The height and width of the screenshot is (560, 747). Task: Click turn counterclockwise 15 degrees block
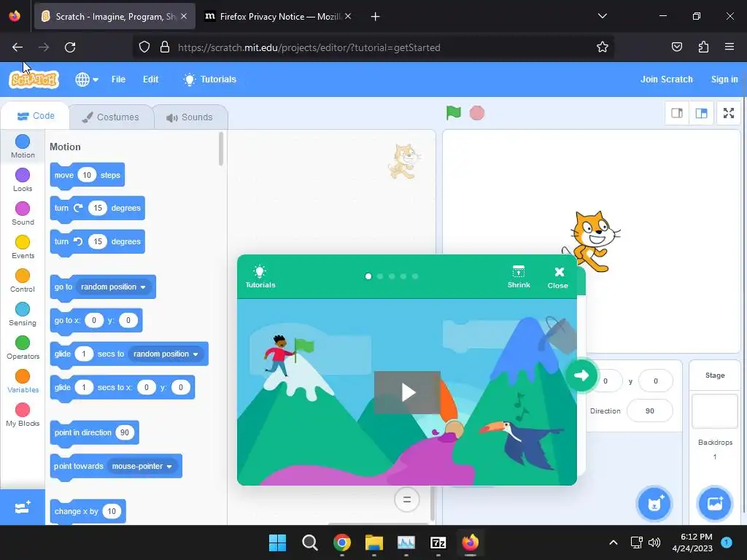97,241
